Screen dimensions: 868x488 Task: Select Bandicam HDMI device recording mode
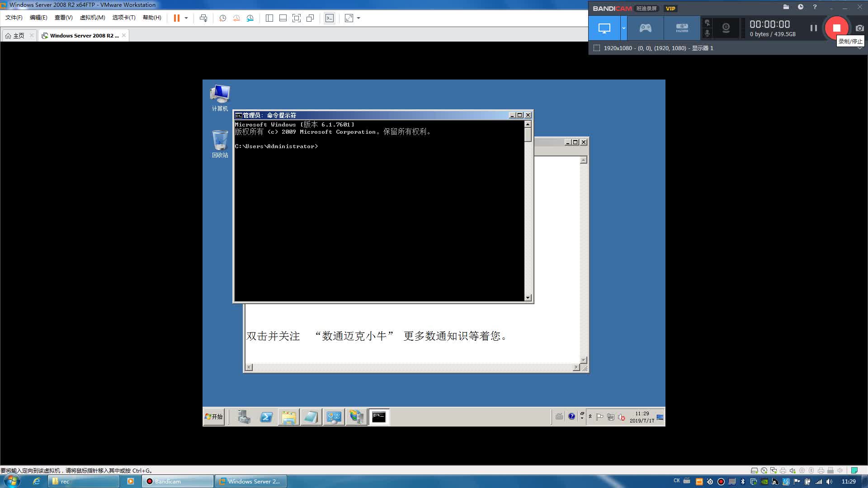click(682, 28)
